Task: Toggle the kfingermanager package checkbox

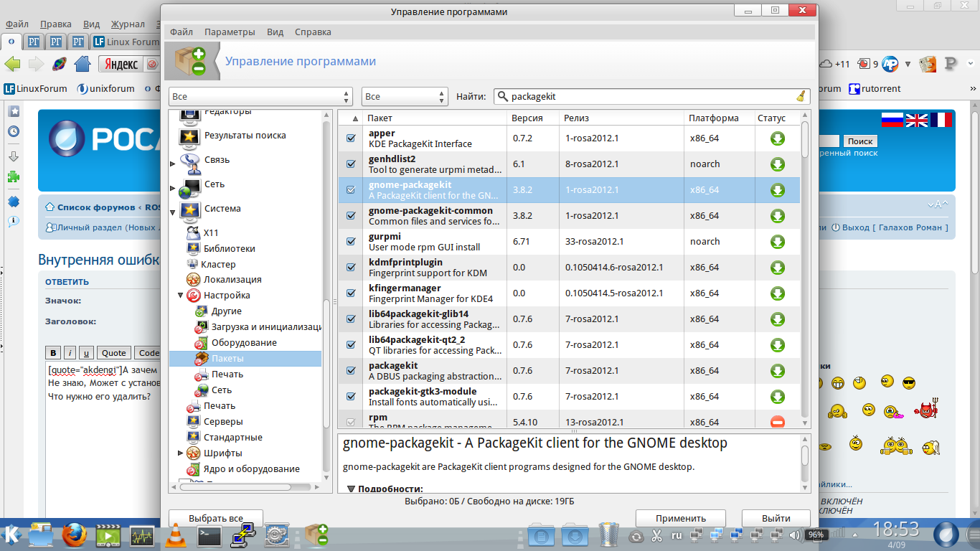Action: [351, 293]
